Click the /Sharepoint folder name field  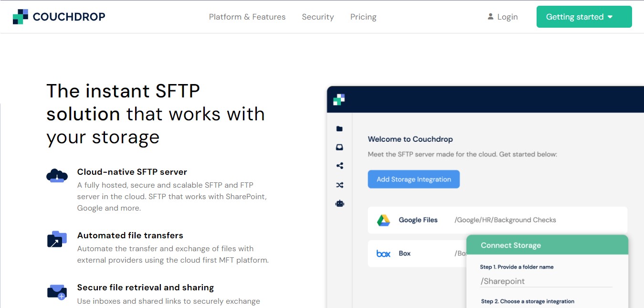(x=546, y=281)
